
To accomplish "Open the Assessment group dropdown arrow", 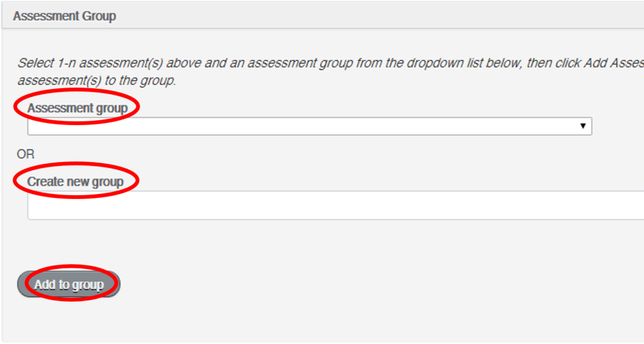I will (583, 126).
